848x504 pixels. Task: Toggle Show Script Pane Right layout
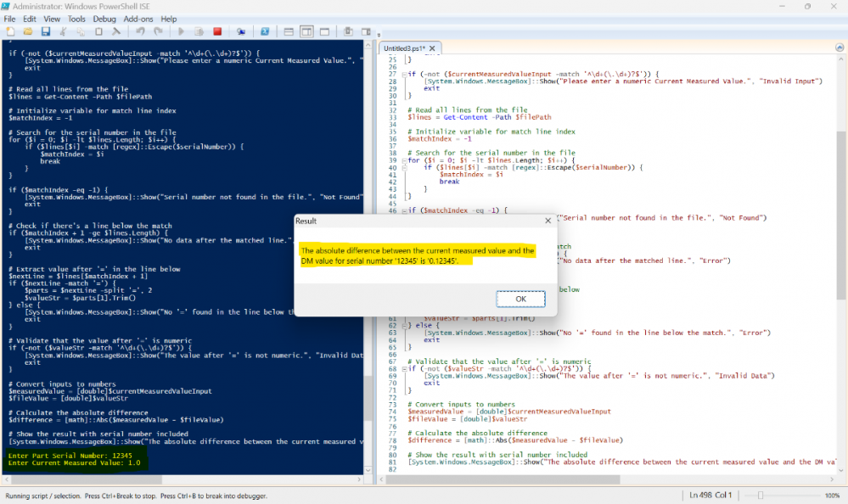[x=306, y=31]
